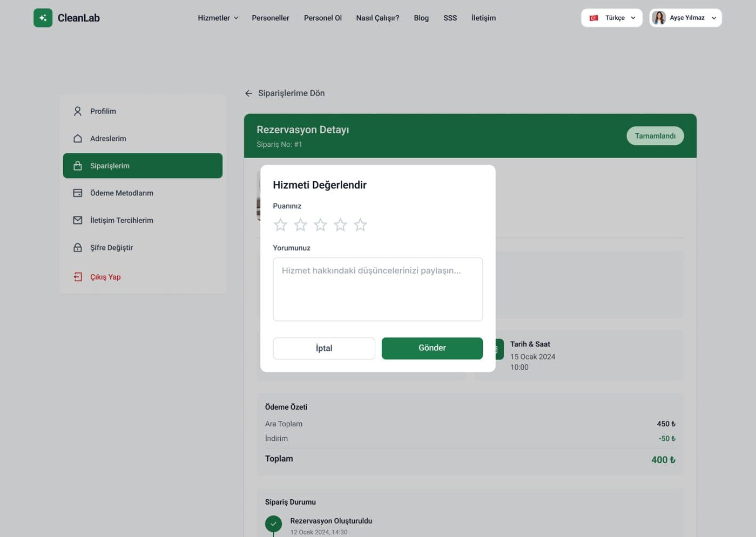756x537 pixels.
Task: Click the Rezervasyon Detayı heading
Action: (303, 130)
